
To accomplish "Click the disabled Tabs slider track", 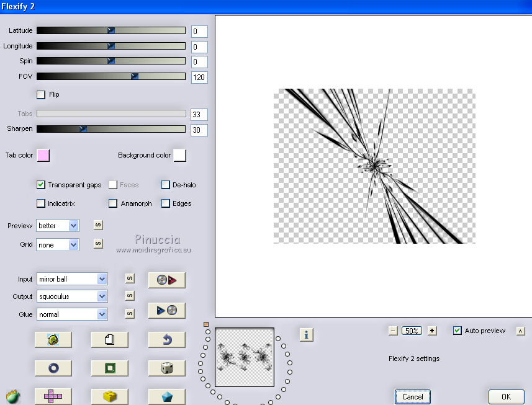I will (111, 113).
